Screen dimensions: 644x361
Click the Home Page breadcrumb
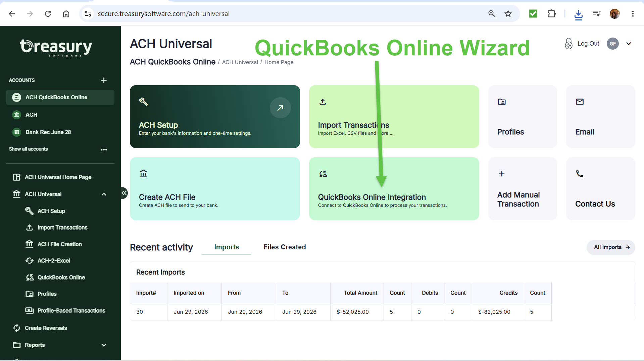click(279, 62)
